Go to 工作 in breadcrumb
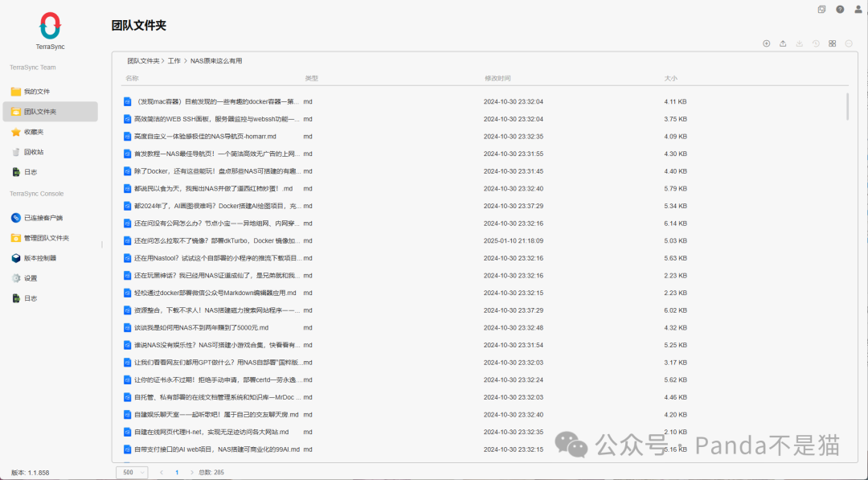This screenshot has height=480, width=868. [x=174, y=61]
